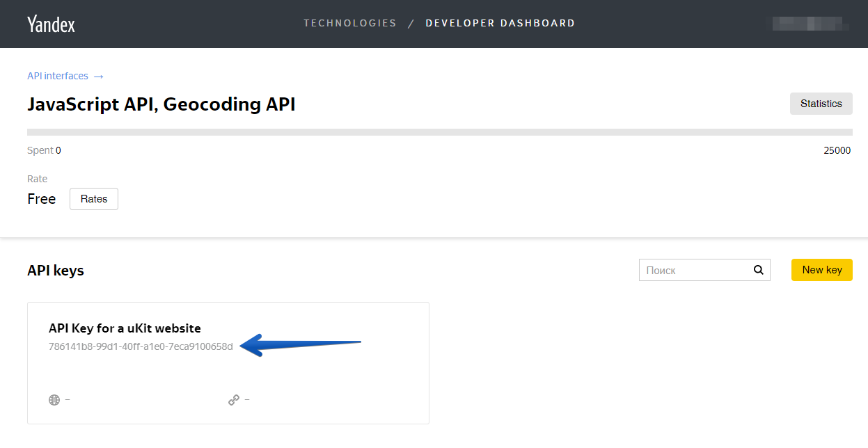Click the 25000 limit value

(837, 150)
